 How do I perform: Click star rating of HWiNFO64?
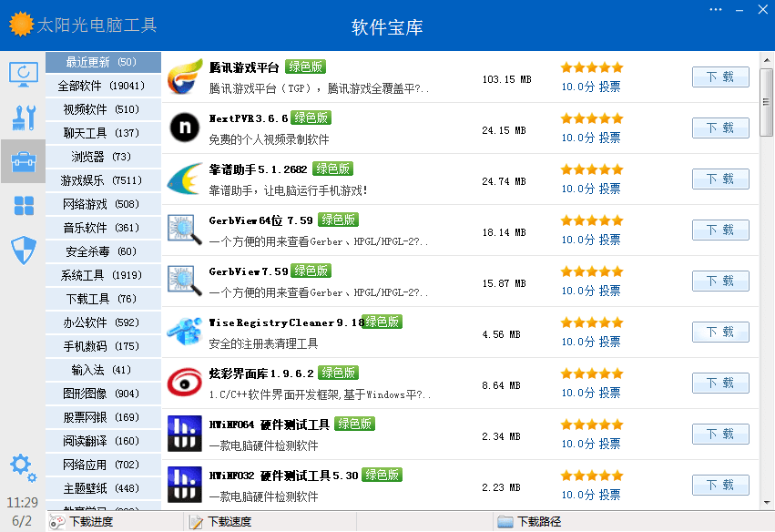point(591,425)
